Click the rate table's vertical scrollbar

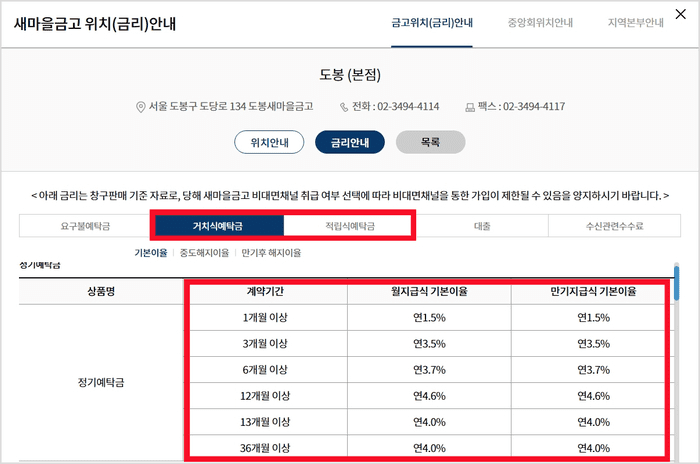click(x=676, y=283)
